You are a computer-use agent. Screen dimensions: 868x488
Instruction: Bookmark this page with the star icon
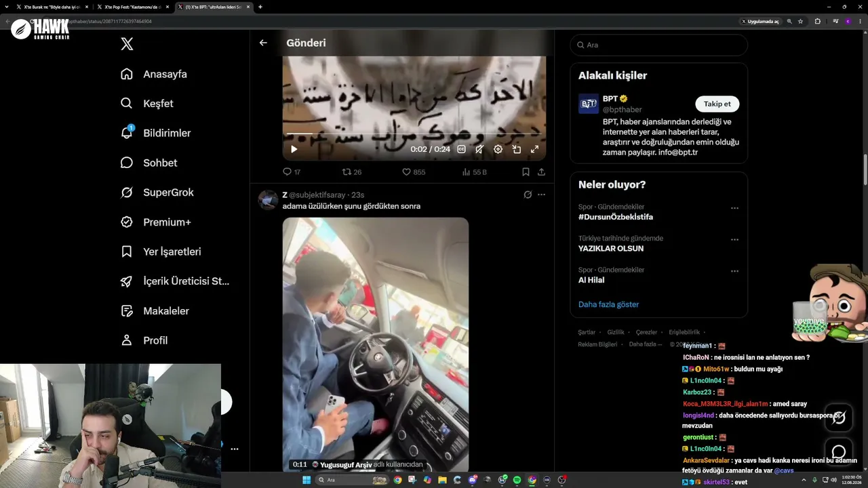click(801, 22)
